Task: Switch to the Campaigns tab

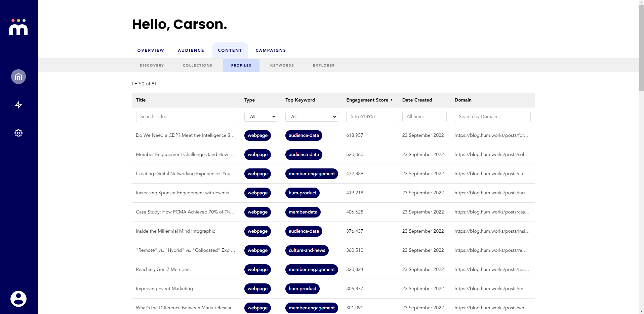Action: click(271, 50)
